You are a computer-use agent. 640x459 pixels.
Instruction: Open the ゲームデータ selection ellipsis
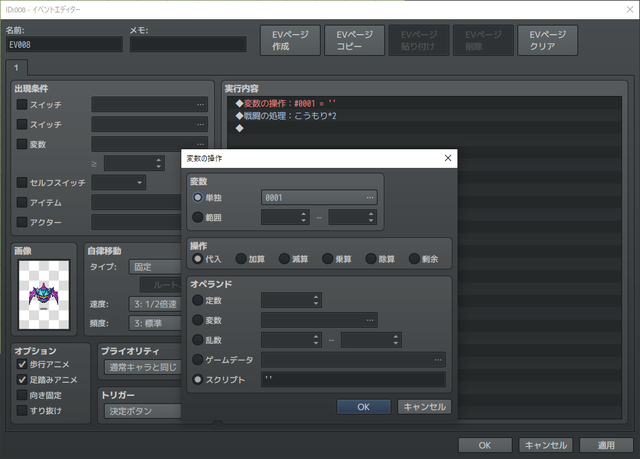438,359
